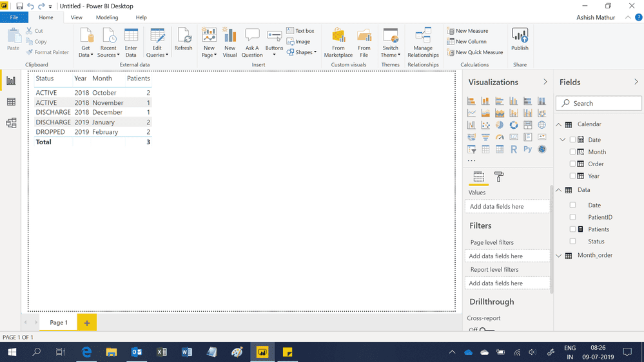Click the Refresh ribbon icon
The image size is (644, 362).
(x=183, y=39)
